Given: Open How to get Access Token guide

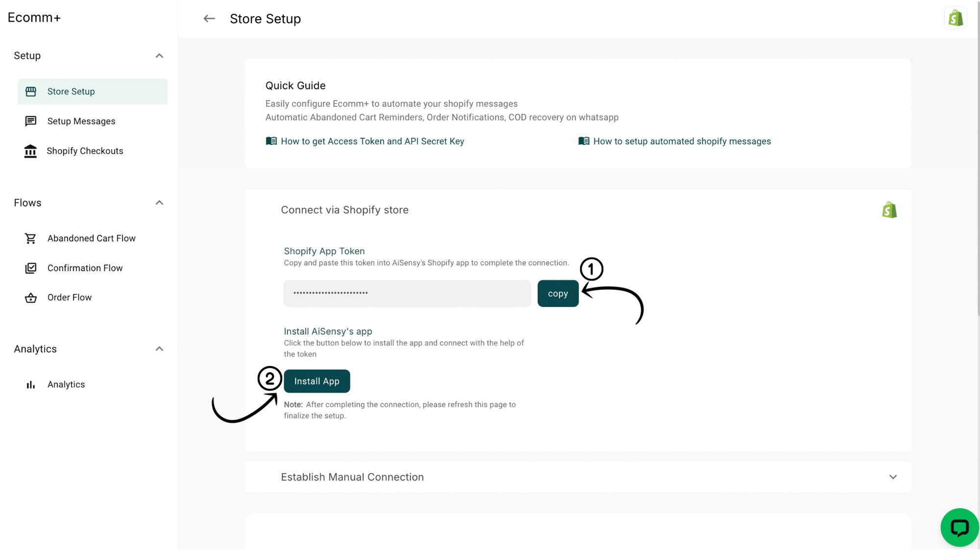Looking at the screenshot, I should point(372,141).
